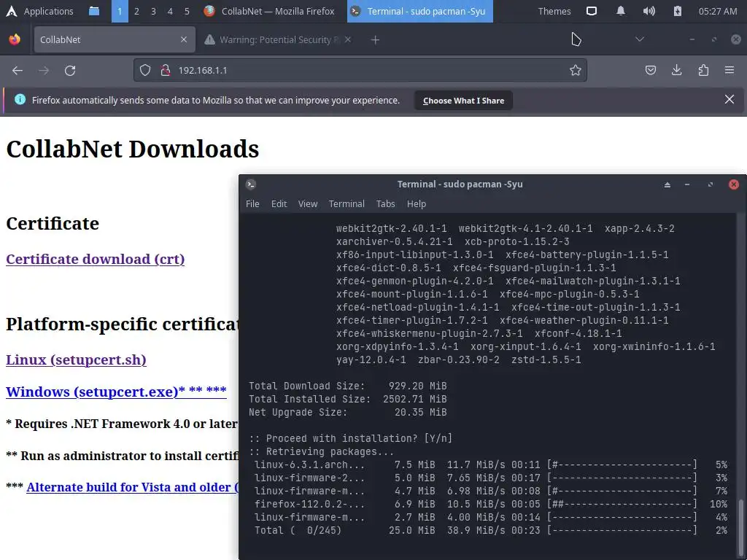The image size is (747, 560).
Task: Switch to the CollabNet tab
Action: point(115,39)
